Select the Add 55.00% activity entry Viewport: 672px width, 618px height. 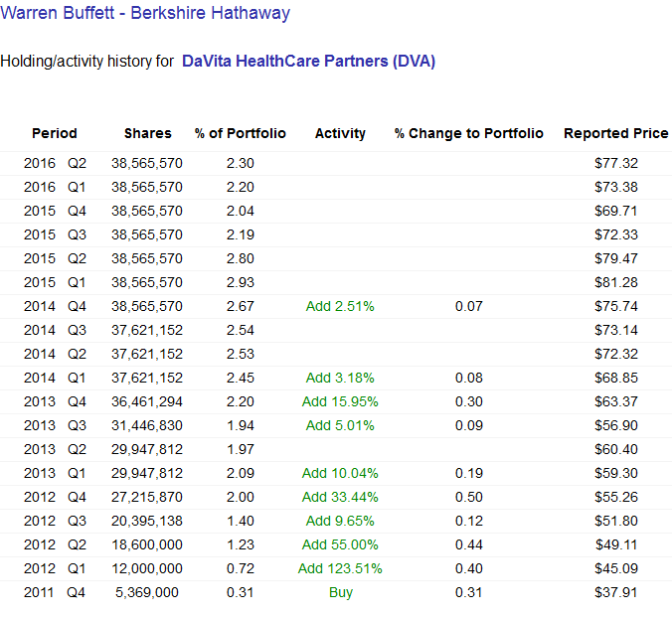340,545
